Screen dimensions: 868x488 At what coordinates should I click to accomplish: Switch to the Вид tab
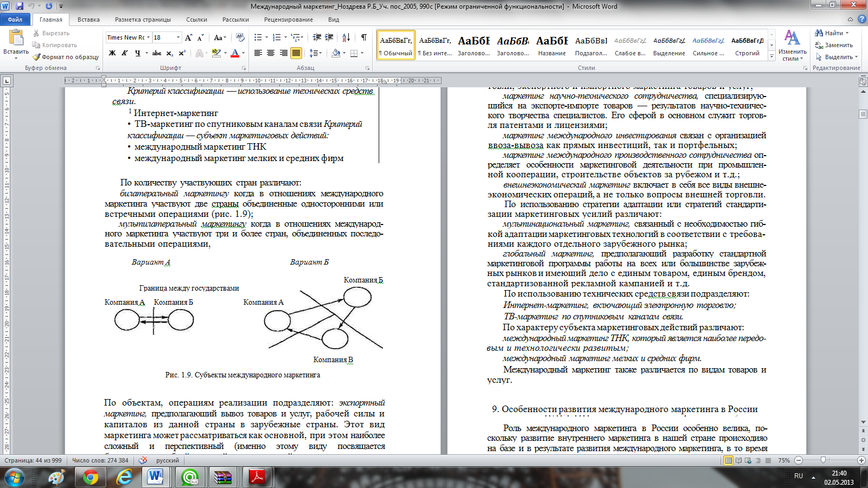334,20
